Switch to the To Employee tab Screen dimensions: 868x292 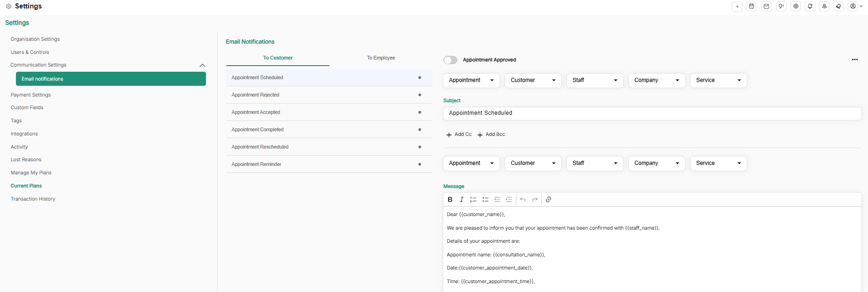tap(381, 58)
